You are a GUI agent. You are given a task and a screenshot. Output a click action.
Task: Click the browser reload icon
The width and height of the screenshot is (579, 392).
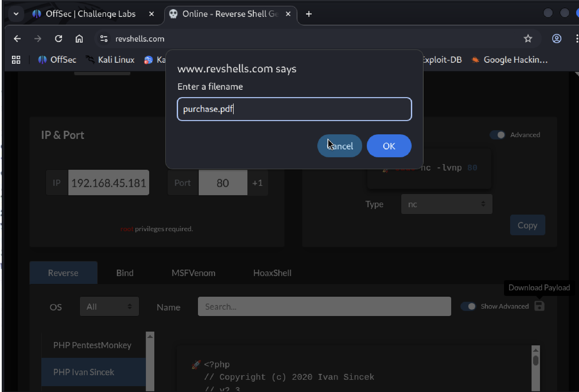[x=58, y=39]
